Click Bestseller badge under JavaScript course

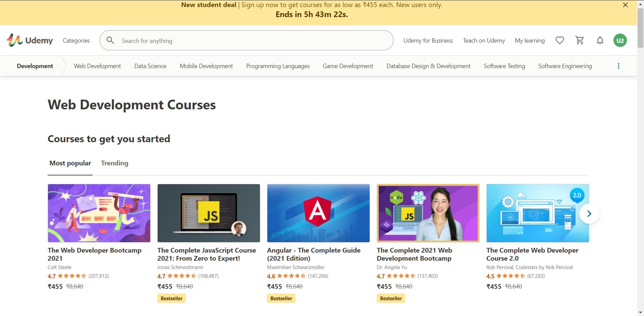(x=171, y=298)
